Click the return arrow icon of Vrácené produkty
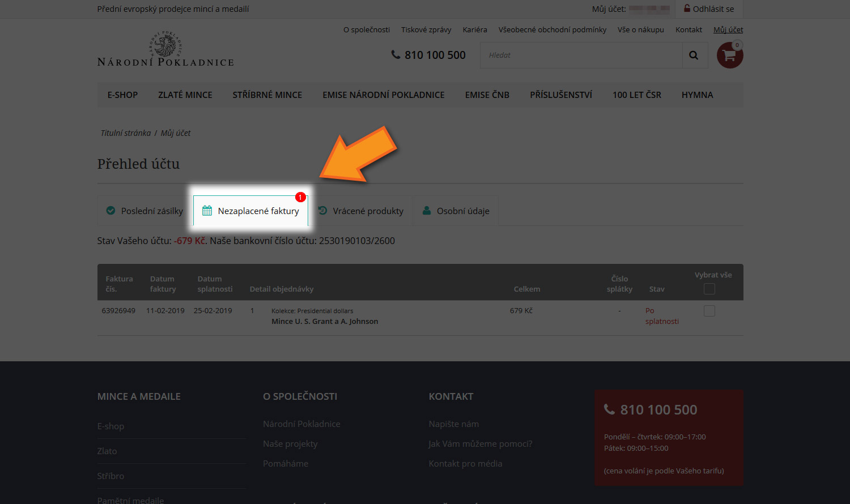Image resolution: width=850 pixels, height=504 pixels. 323,211
